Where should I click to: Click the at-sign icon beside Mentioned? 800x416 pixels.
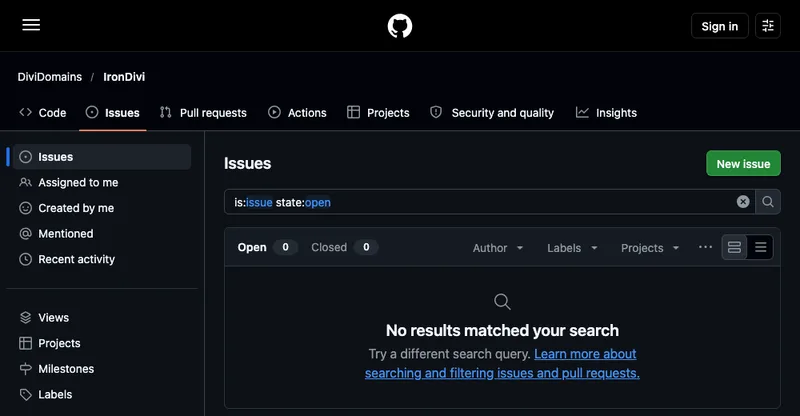coord(26,233)
